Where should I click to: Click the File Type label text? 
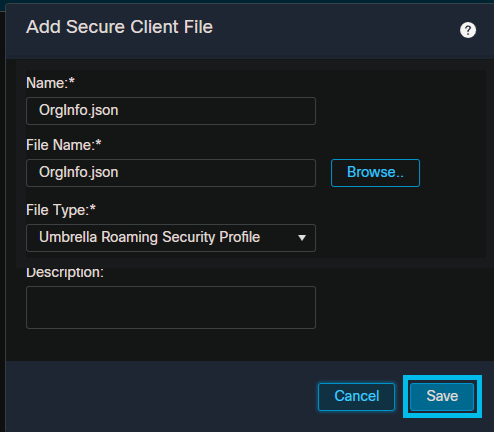point(61,210)
